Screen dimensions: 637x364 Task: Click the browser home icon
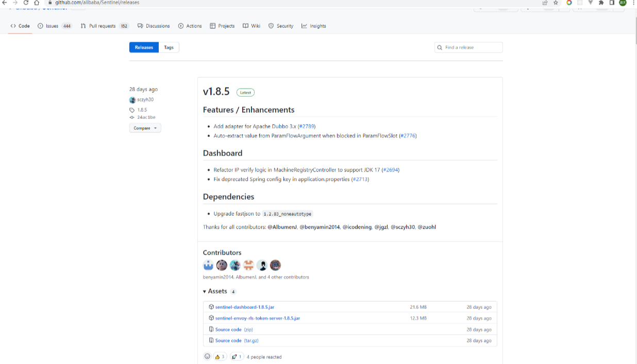pyautogui.click(x=37, y=3)
